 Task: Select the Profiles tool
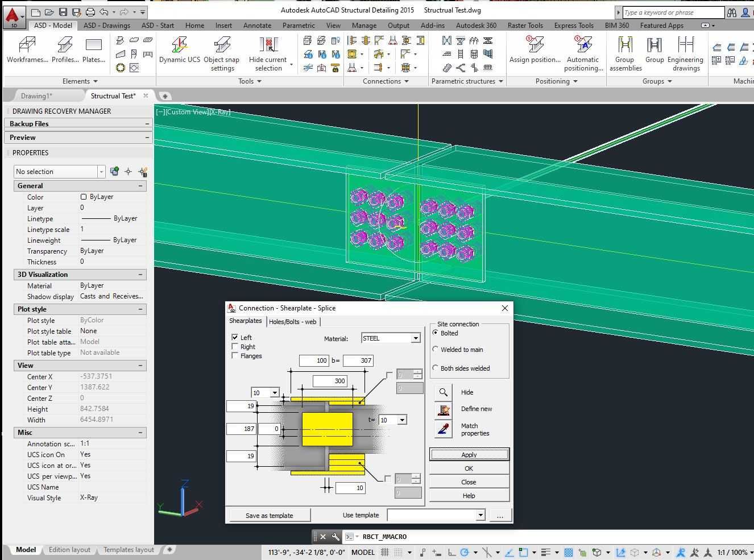(65, 49)
